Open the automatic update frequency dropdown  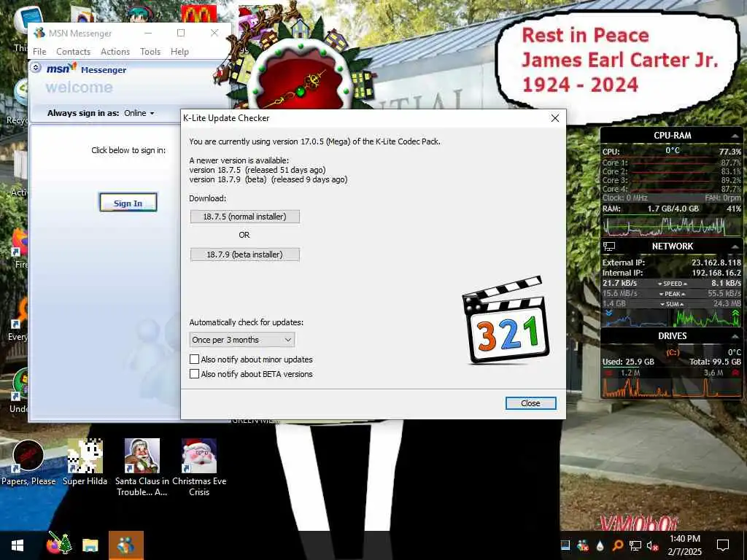pyautogui.click(x=242, y=340)
